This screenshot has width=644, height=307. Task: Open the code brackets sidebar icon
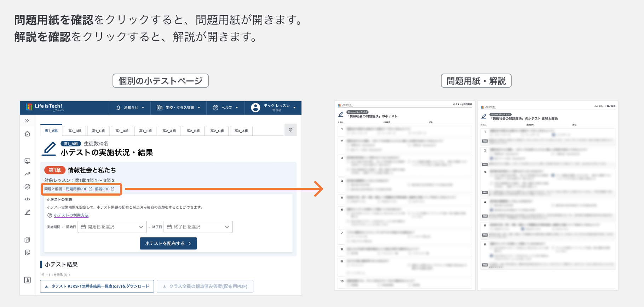pyautogui.click(x=27, y=199)
